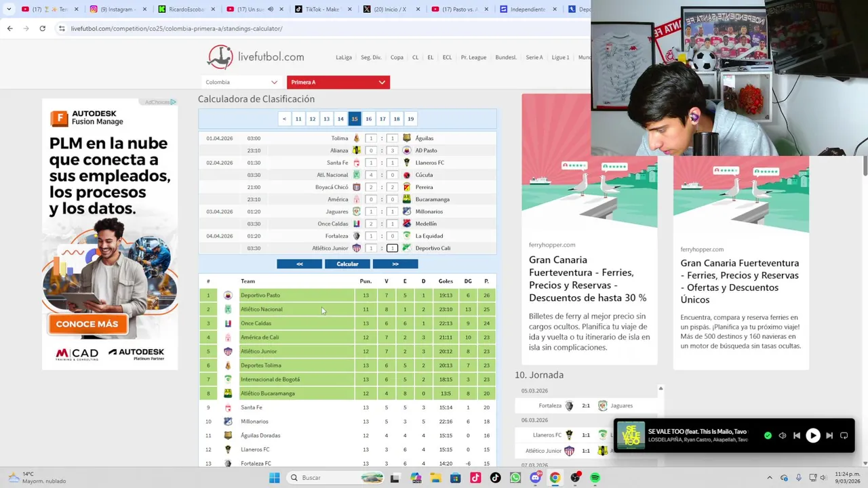868x488 pixels.
Task: Click Fortaleza 2:1 Jaguares result
Action: 585,405
